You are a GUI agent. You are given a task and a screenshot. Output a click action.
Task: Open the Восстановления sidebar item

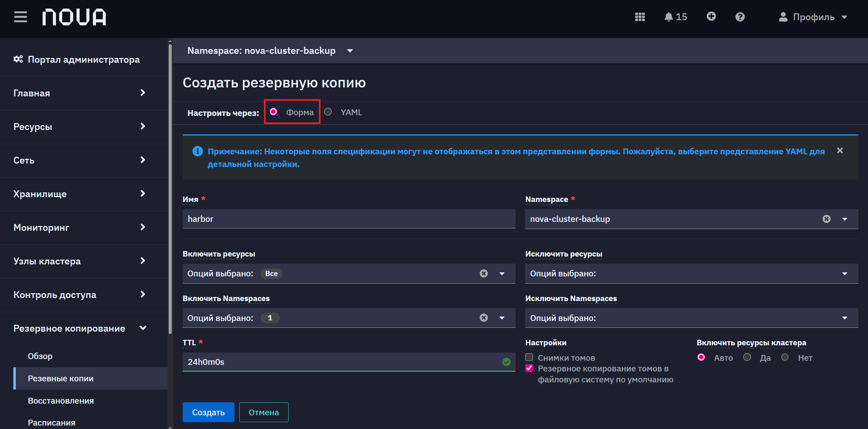[61, 401]
